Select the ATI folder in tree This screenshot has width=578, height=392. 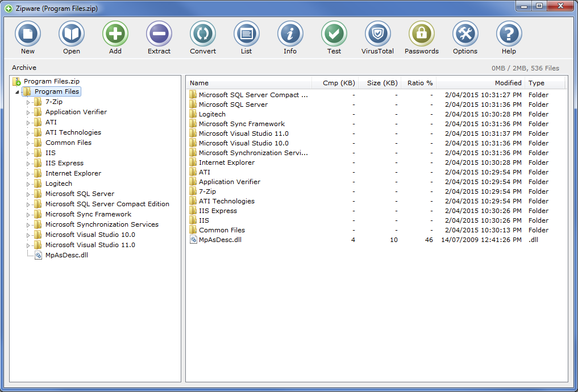coord(51,122)
